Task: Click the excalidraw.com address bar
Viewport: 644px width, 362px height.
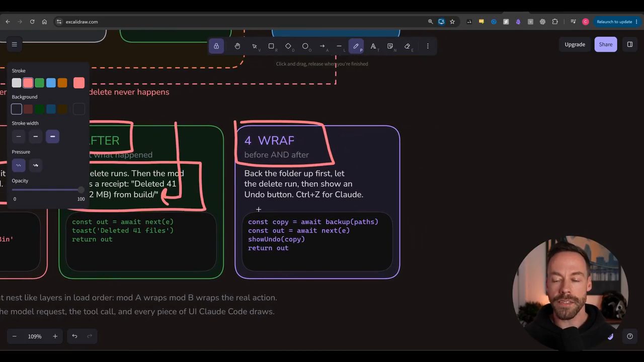Action: 242,22
